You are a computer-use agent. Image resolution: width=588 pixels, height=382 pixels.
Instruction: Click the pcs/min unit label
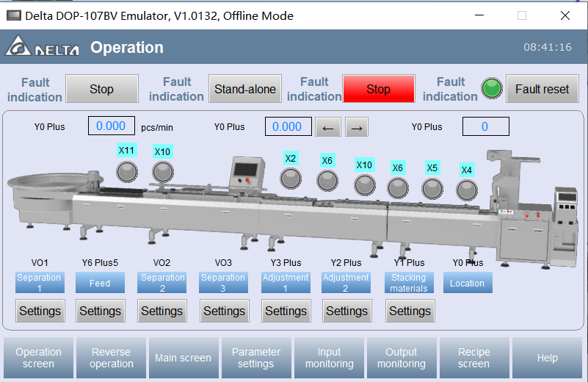(157, 128)
